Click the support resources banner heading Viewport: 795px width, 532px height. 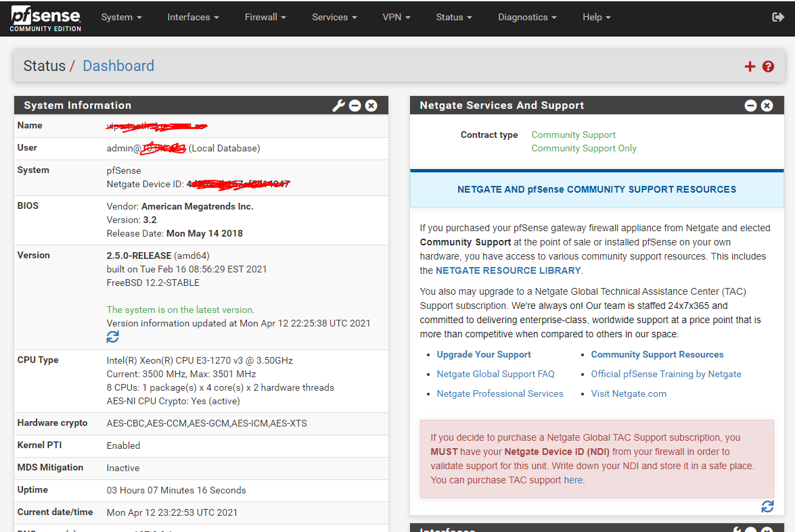[x=597, y=189]
